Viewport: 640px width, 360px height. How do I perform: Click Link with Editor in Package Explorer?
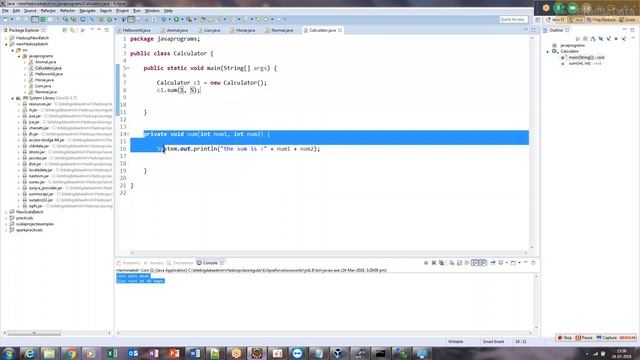(x=72, y=30)
